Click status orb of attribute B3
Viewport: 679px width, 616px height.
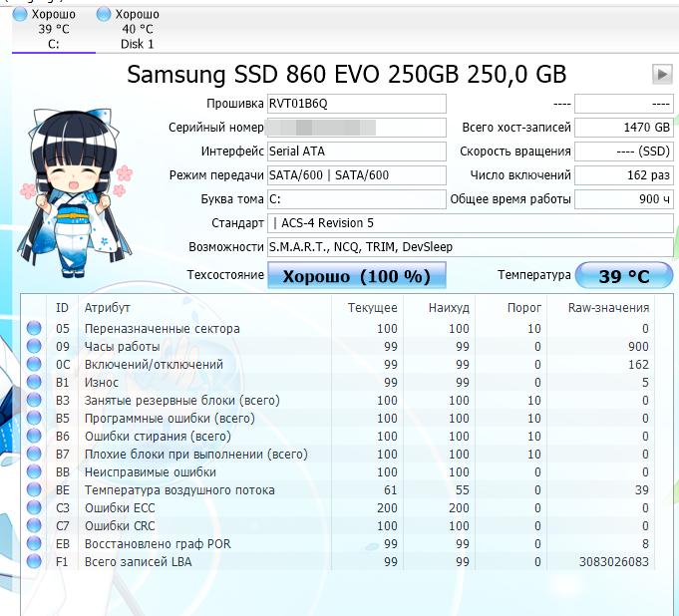point(34,400)
